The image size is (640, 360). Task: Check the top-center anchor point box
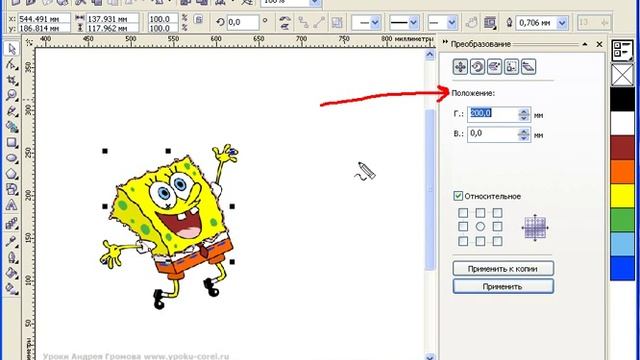point(480,213)
